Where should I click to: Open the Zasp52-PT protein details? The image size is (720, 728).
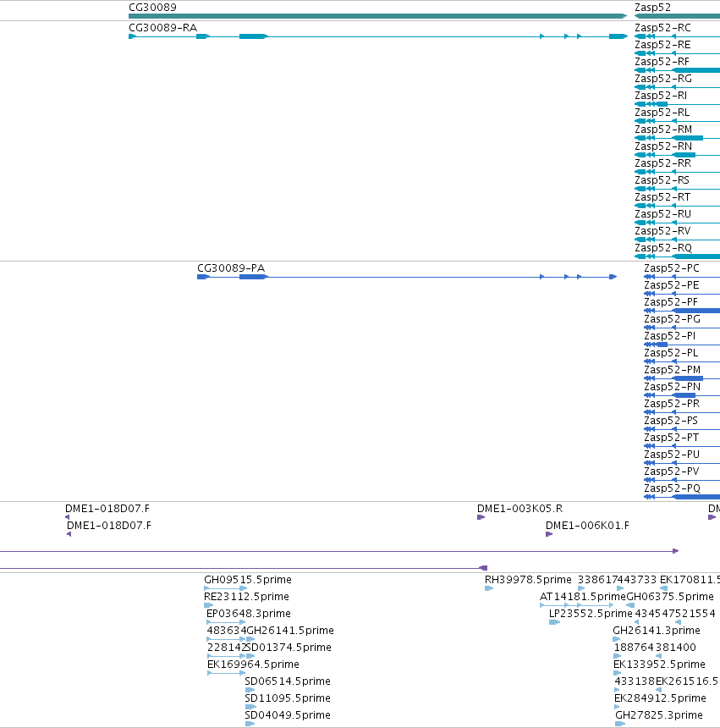pyautogui.click(x=671, y=438)
